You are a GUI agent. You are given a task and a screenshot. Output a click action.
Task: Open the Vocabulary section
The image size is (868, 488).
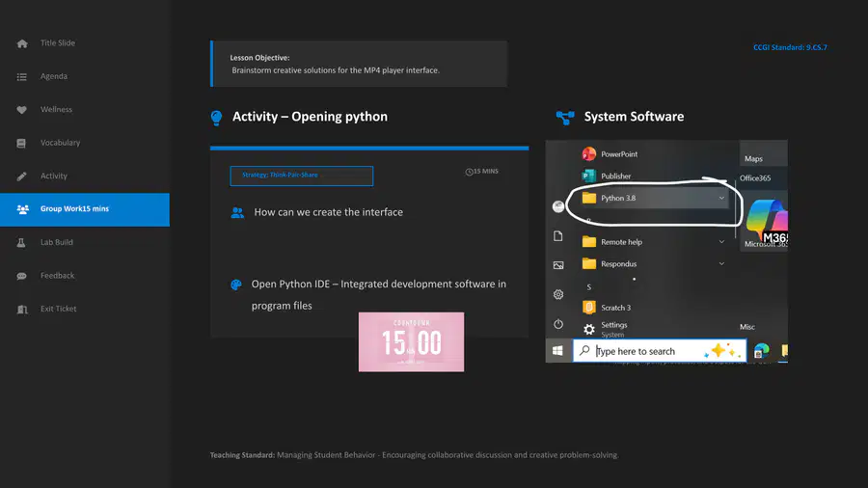pos(60,143)
